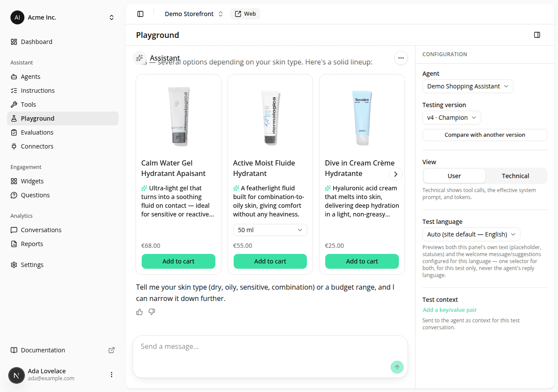This screenshot has width=558, height=392.
Task: Select Playground in the sidebar
Action: [x=63, y=118]
